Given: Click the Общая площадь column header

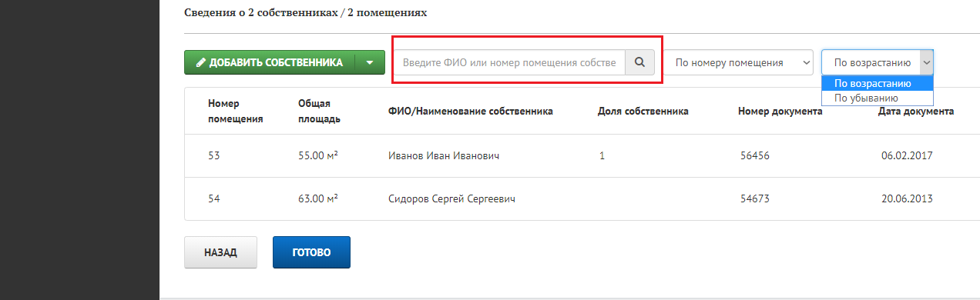Looking at the screenshot, I should point(320,111).
